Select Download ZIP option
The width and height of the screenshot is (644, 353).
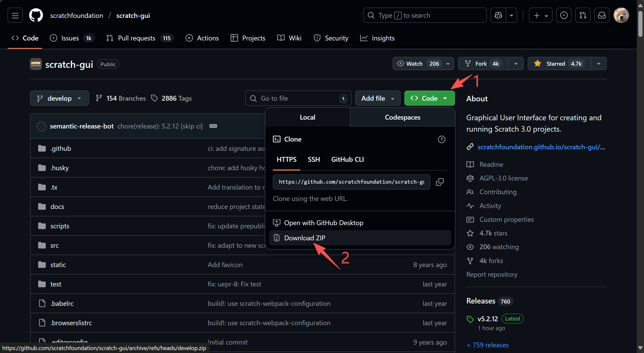[305, 238]
